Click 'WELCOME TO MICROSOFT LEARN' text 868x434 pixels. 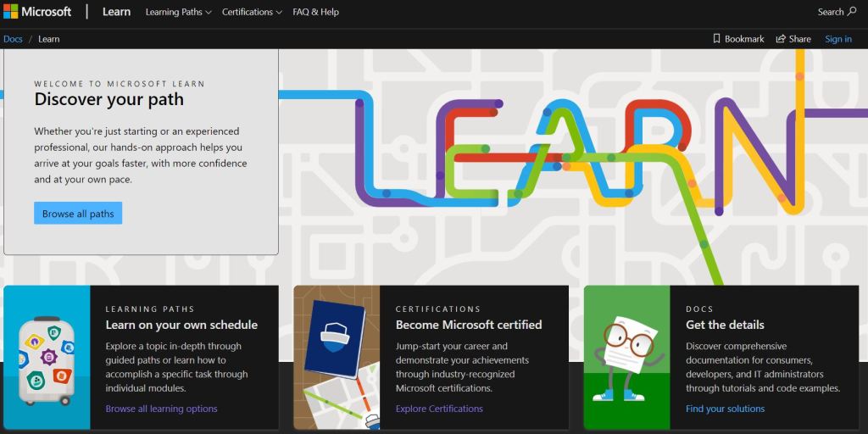click(x=120, y=84)
